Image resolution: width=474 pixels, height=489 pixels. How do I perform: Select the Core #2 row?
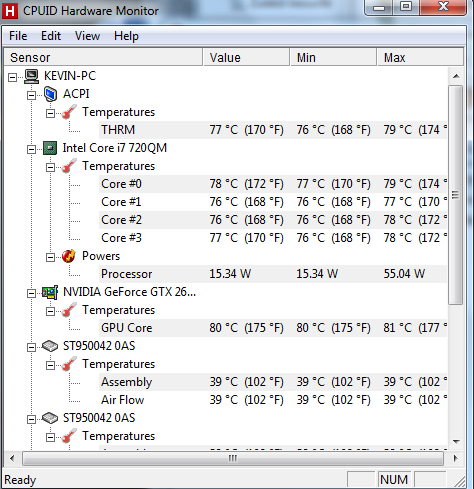click(x=273, y=220)
